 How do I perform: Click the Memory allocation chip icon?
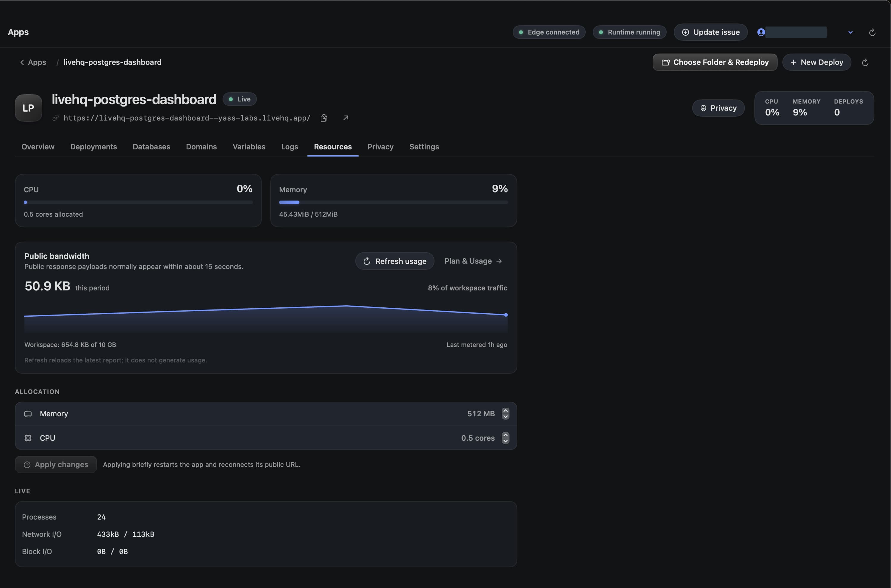point(28,414)
